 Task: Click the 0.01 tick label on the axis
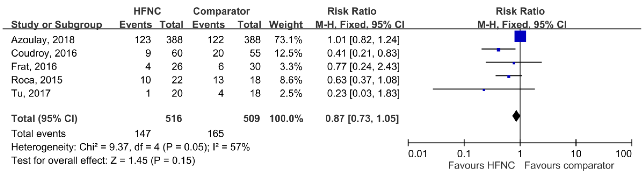click(x=418, y=154)
